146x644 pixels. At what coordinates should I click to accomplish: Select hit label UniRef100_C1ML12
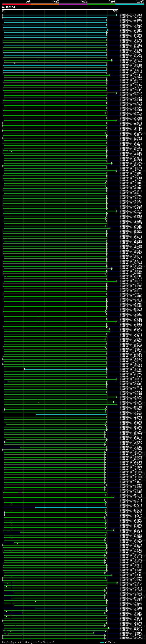point(131,22)
